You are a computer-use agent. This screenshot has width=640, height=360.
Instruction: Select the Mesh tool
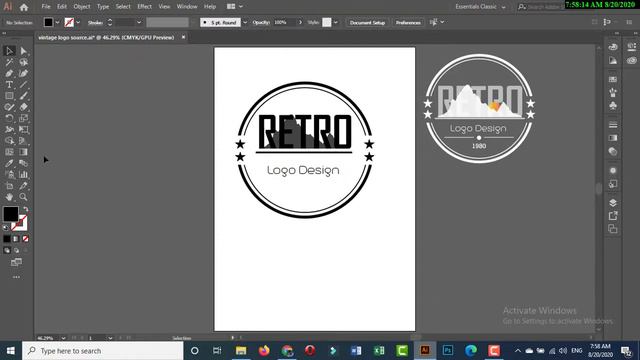(x=9, y=152)
